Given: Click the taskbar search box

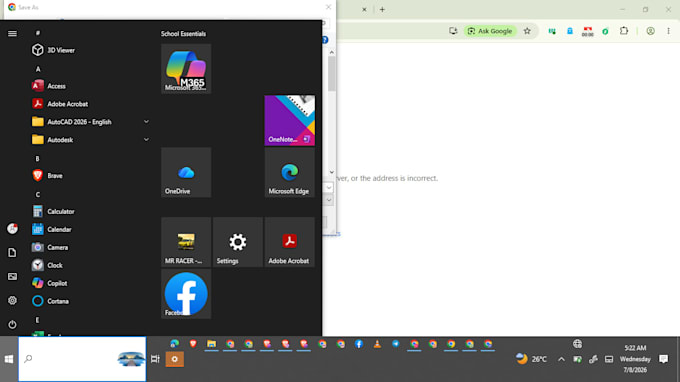Looking at the screenshot, I should pyautogui.click(x=82, y=359).
